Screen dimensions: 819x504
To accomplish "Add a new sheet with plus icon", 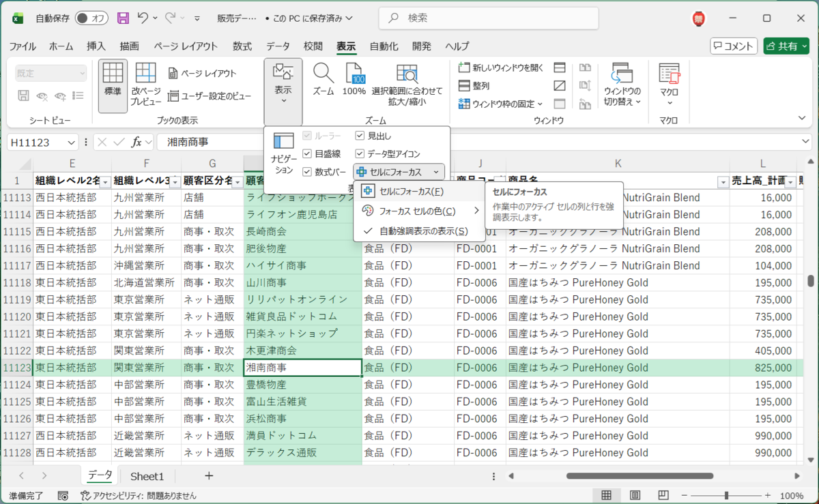I will tap(209, 475).
